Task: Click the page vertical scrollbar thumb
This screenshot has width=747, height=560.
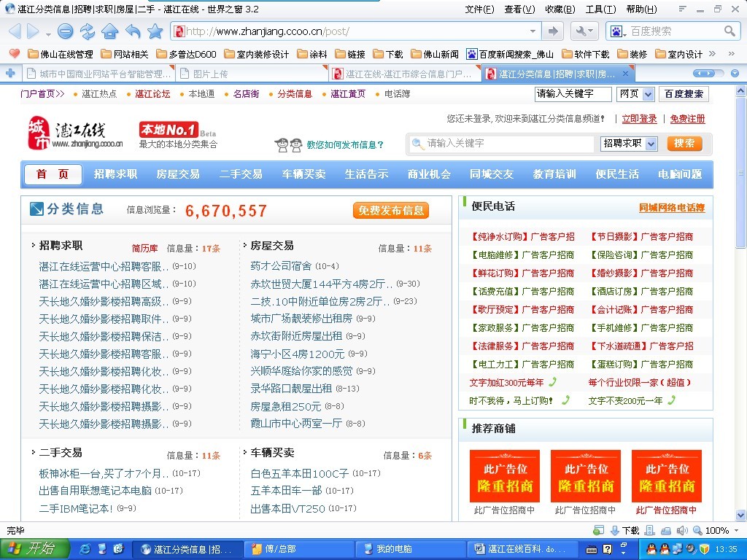Action: [741, 174]
